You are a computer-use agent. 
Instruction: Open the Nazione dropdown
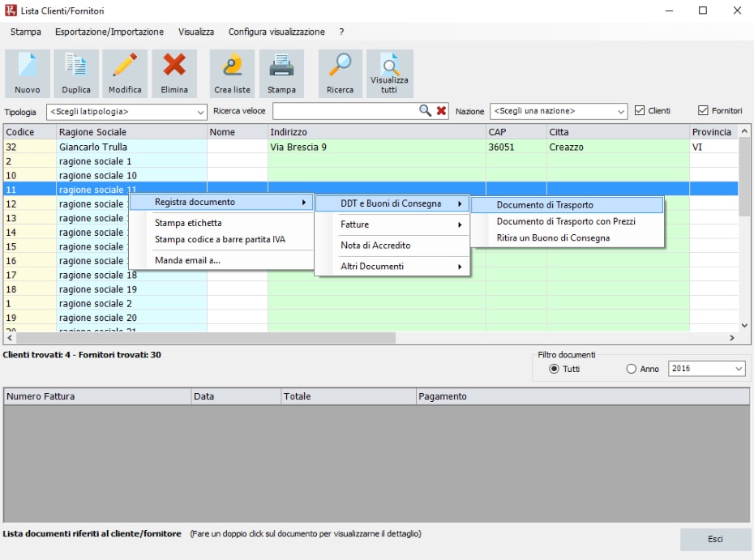pos(559,111)
